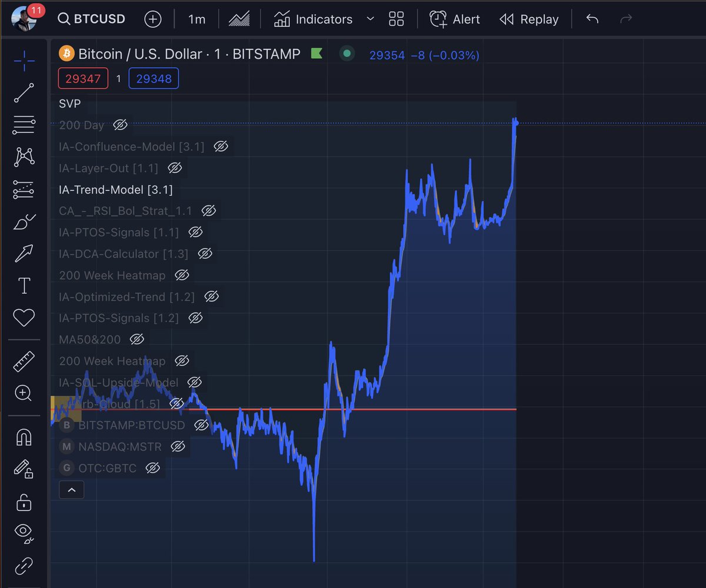Screen dimensions: 706x588
Task: Hide all drawings using sidebar eye icon
Action: coord(24,533)
